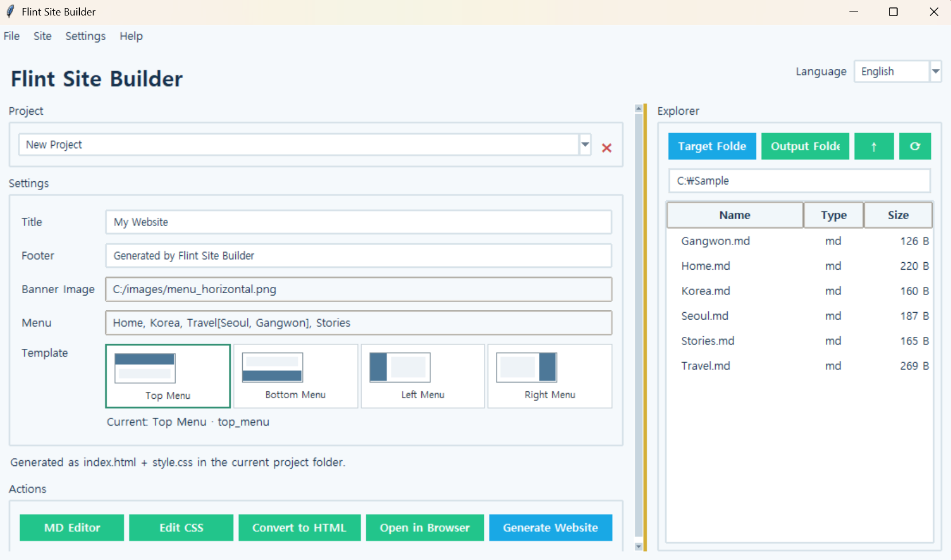The image size is (951, 560).
Task: Sort by the Type column header
Action: click(834, 215)
